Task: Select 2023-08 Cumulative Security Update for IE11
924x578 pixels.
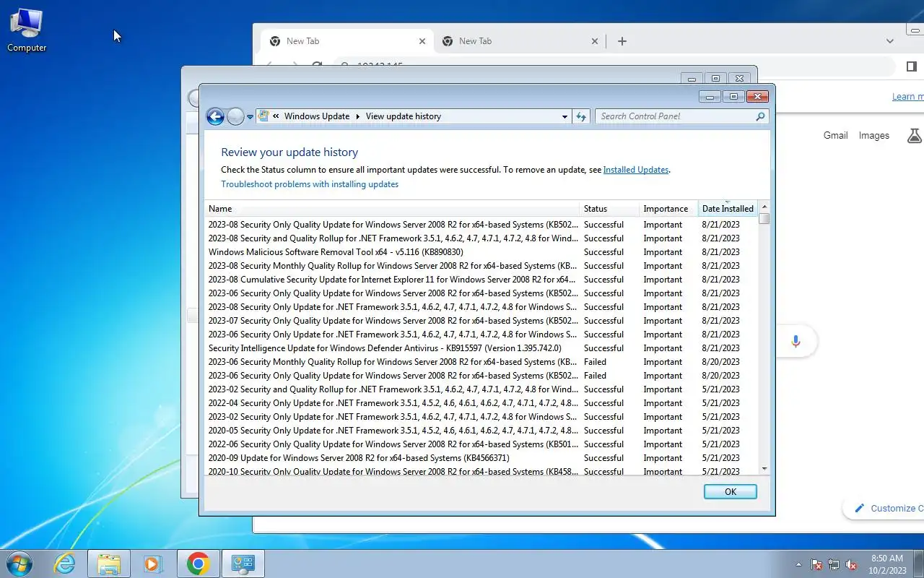Action: 481,280
